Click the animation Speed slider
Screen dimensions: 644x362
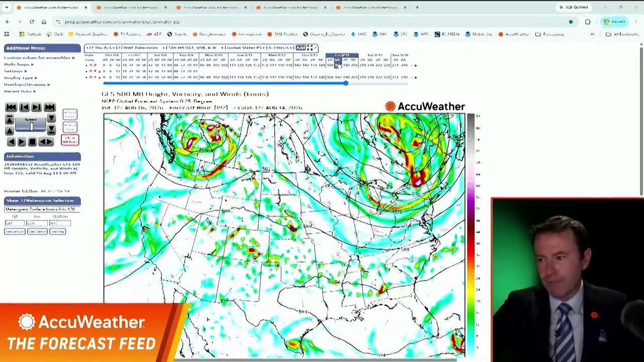click(30, 125)
